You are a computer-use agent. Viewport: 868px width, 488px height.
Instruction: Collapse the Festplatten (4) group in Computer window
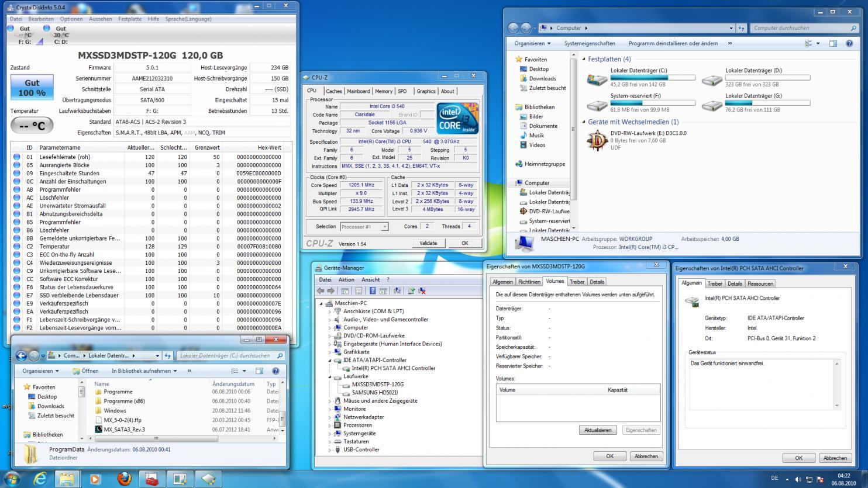click(584, 59)
